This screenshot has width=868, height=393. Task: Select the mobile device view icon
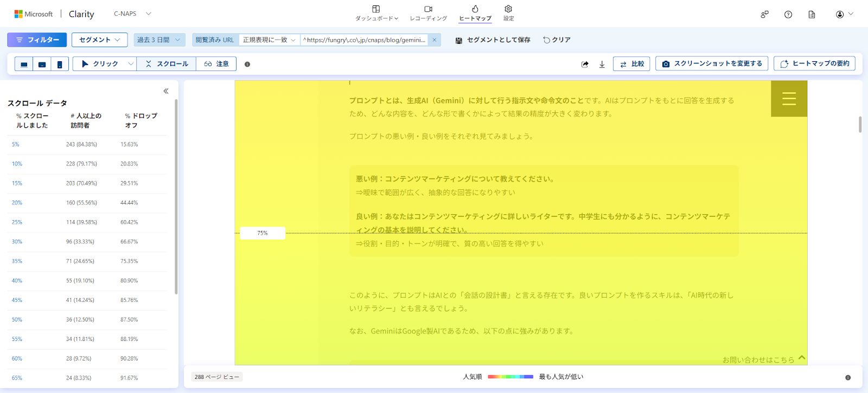60,64
